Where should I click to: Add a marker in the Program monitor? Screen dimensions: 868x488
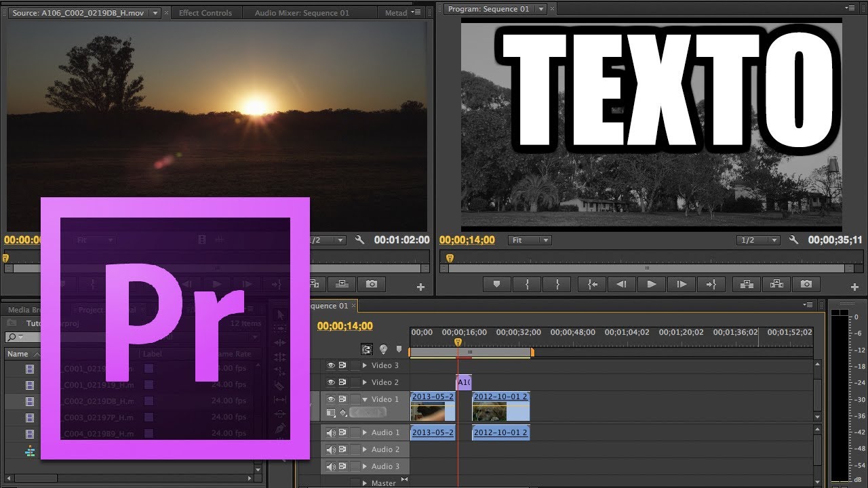click(x=496, y=285)
